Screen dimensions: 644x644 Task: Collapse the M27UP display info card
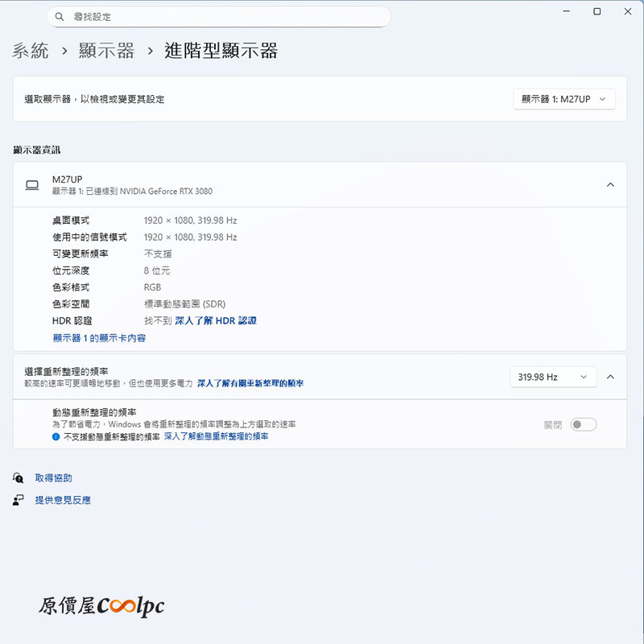(x=610, y=185)
